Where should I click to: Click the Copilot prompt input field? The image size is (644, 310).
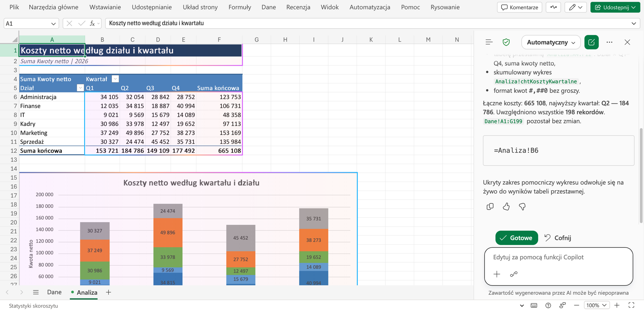(x=558, y=257)
